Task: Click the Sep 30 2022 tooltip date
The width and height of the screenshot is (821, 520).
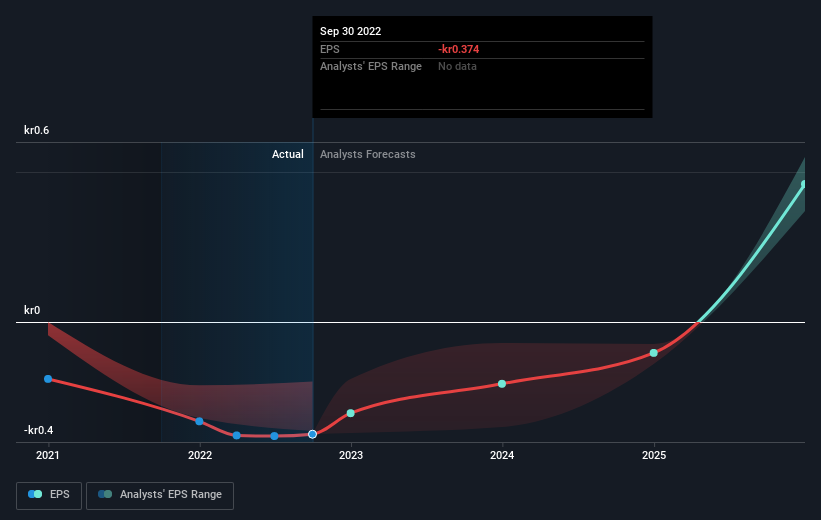Action: 350,31
